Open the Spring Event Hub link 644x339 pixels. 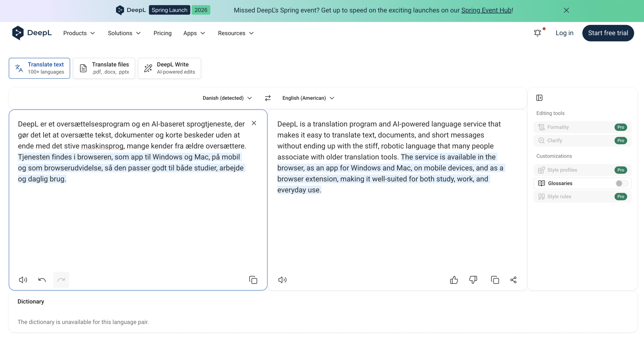click(486, 10)
